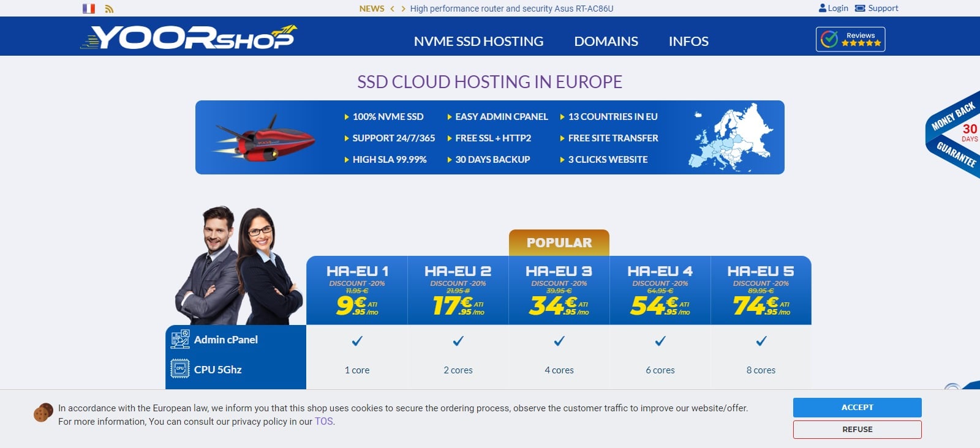Viewport: 980px width, 448px height.
Task: Click the HA-EU 3 cPanel checkmark
Action: pyautogui.click(x=559, y=341)
